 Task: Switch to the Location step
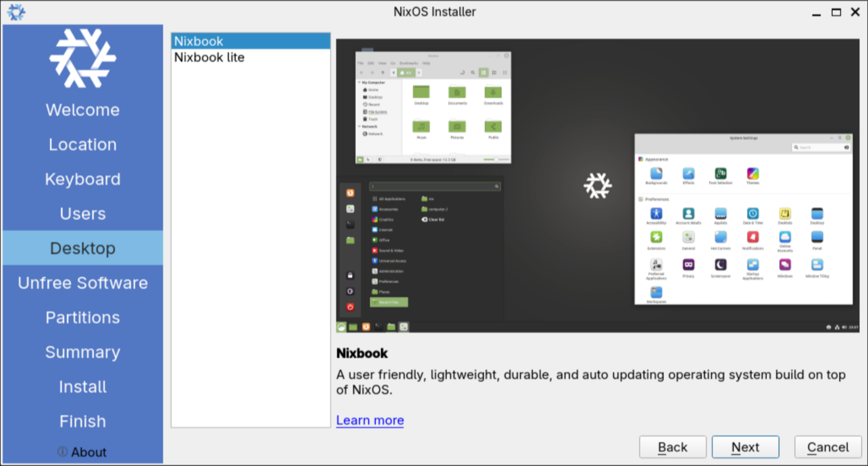(x=82, y=145)
